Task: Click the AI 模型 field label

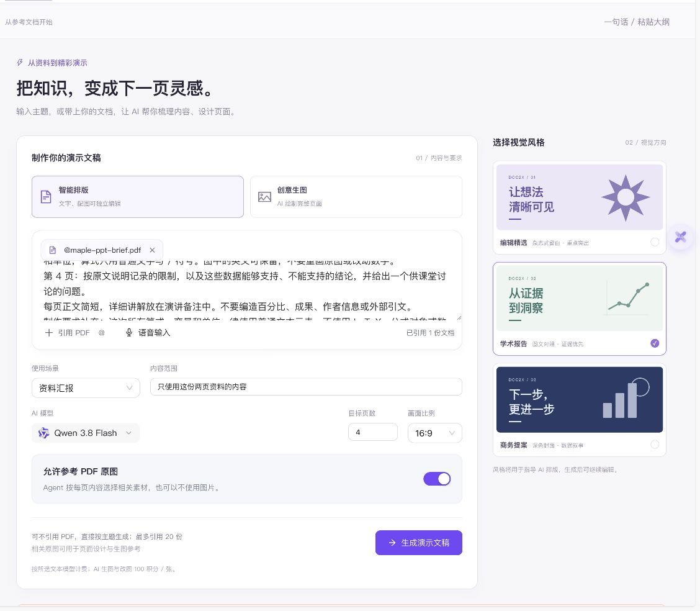Action: [42, 413]
